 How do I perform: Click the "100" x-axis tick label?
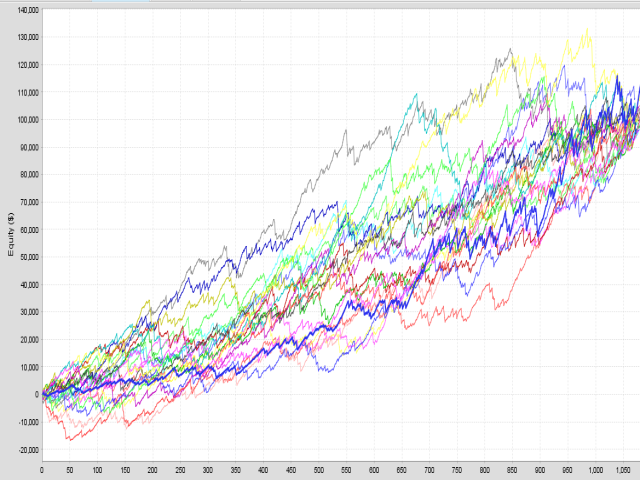(97, 470)
